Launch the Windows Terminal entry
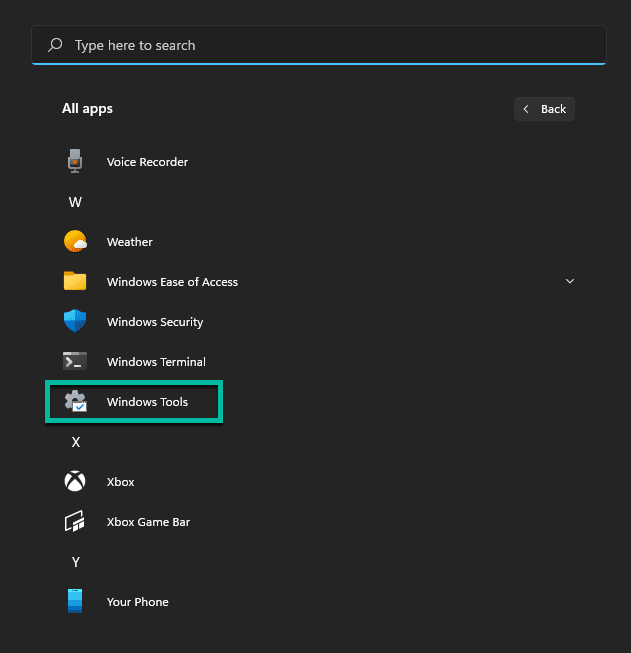 click(156, 362)
